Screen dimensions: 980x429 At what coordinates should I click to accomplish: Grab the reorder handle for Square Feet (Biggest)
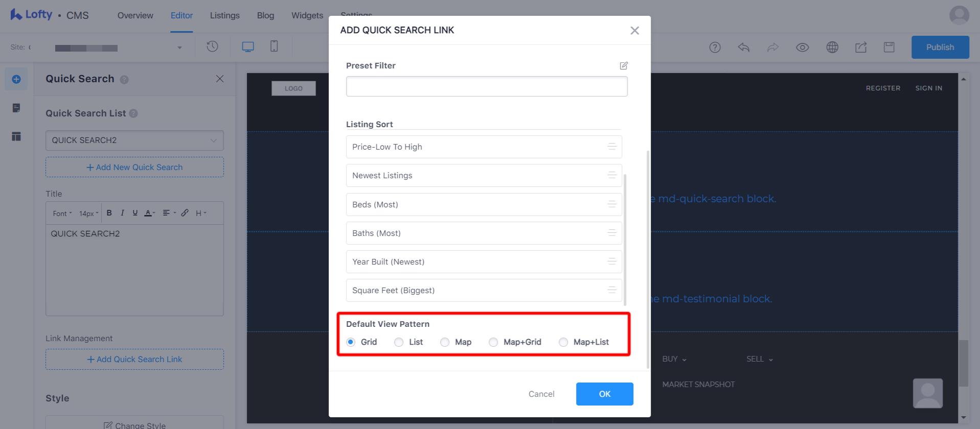(611, 290)
